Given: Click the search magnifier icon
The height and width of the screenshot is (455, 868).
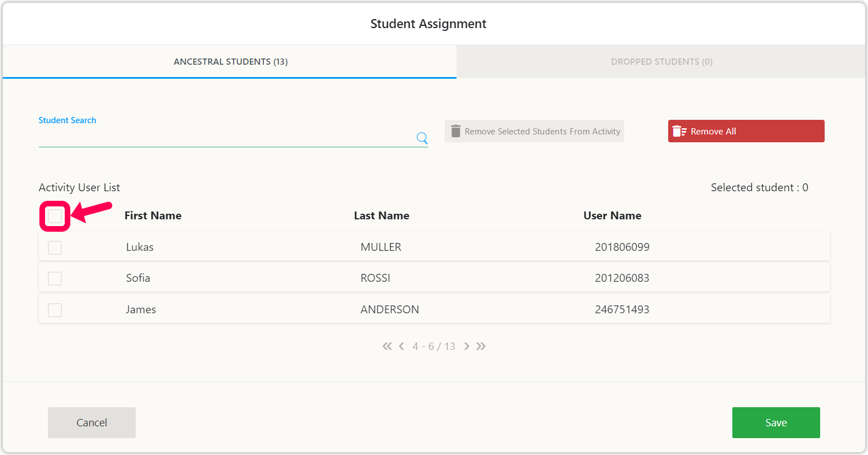Looking at the screenshot, I should (x=422, y=138).
